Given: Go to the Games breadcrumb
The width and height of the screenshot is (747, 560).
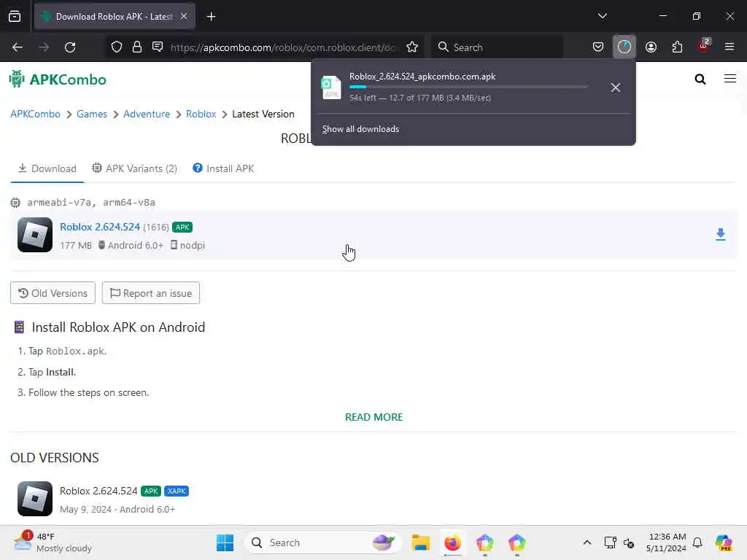Looking at the screenshot, I should click(x=92, y=114).
